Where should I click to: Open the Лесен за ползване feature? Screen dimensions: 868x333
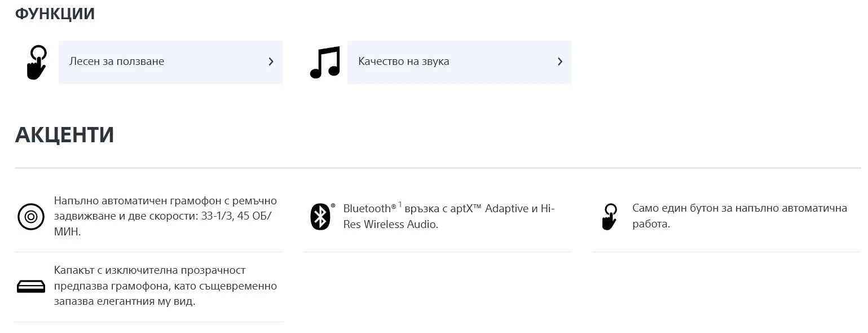[x=117, y=62]
